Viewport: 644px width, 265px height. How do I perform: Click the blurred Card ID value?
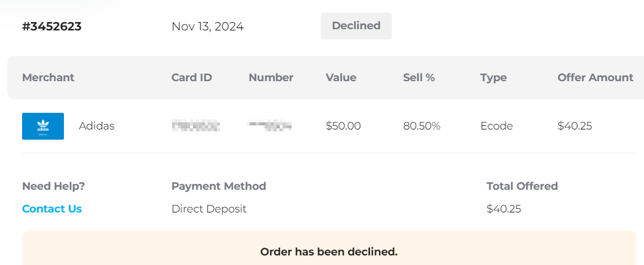[195, 126]
